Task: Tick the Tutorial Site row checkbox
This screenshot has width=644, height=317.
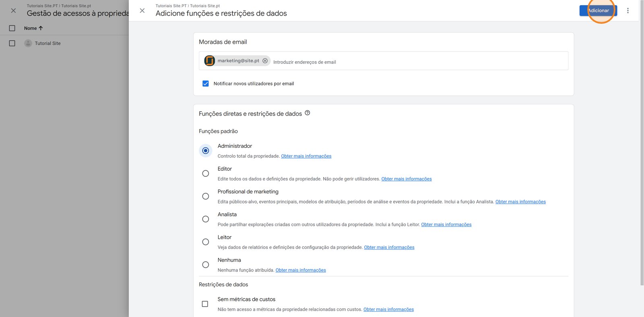Action: (12, 43)
